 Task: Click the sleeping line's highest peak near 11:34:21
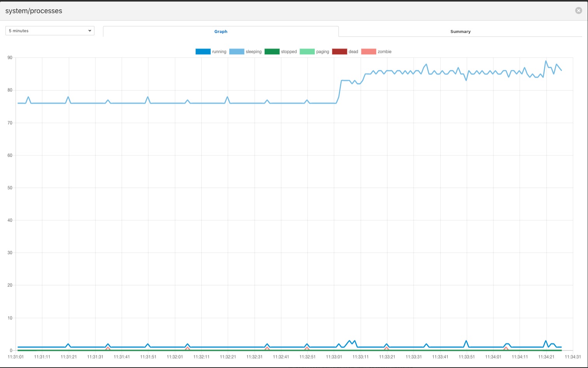pyautogui.click(x=546, y=61)
